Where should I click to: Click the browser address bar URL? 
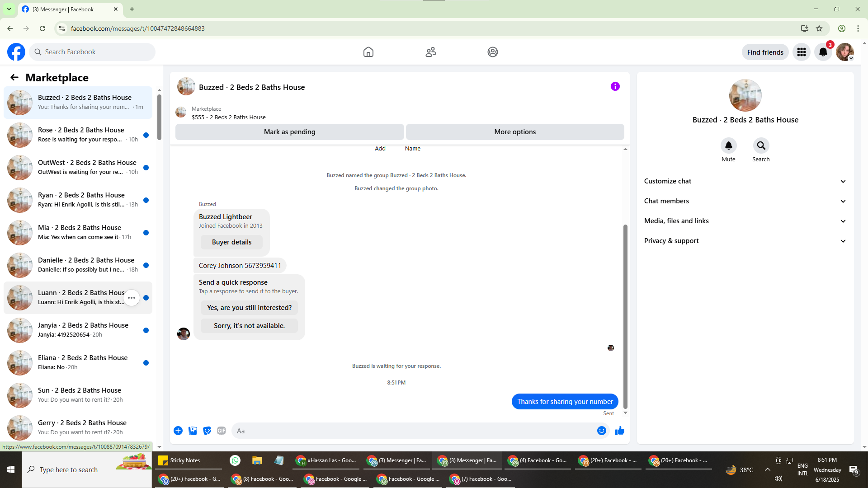tap(137, 28)
